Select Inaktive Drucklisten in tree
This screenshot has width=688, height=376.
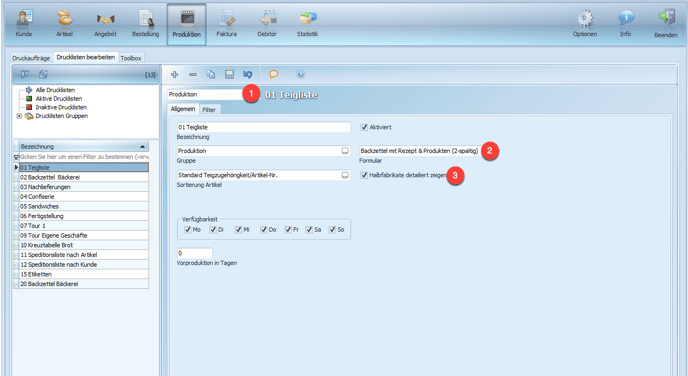61,107
